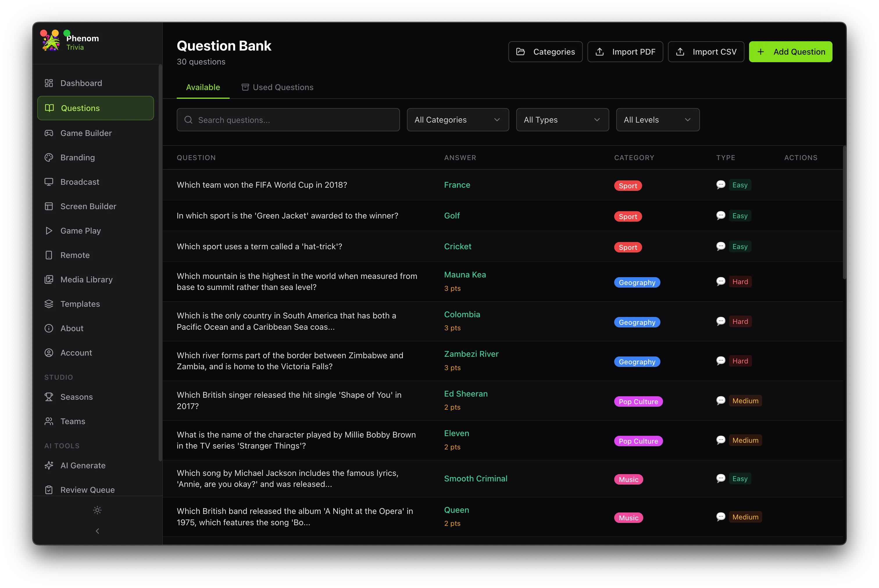The height and width of the screenshot is (588, 879).
Task: Click the Add Question button
Action: point(790,52)
